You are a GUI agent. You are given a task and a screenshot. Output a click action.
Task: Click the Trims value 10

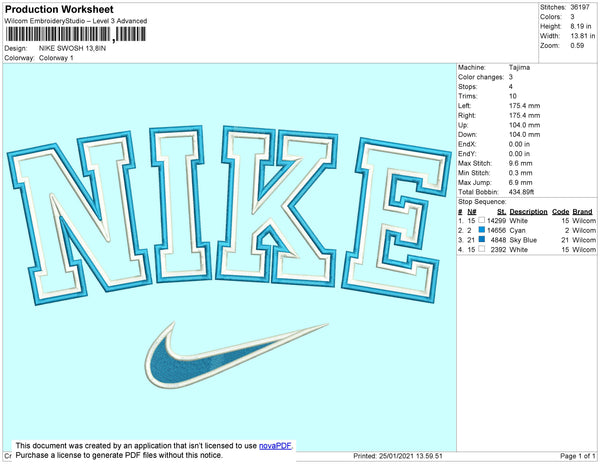coord(513,96)
